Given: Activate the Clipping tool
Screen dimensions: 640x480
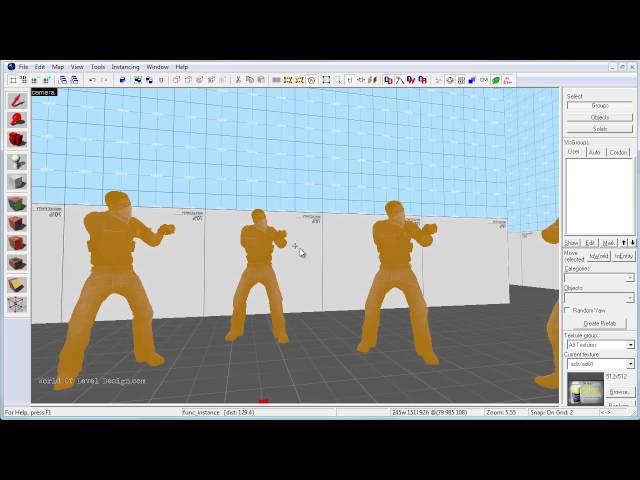Looking at the screenshot, I should 17,285.
